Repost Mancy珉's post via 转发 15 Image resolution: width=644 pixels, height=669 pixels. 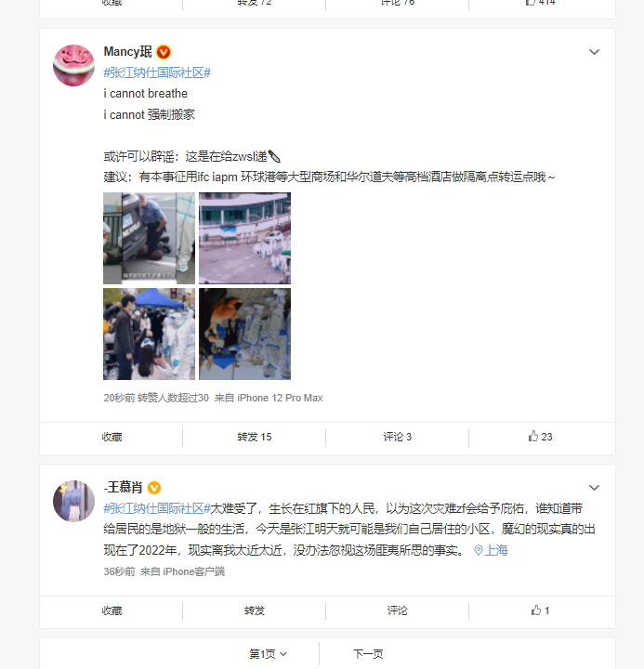(x=255, y=437)
